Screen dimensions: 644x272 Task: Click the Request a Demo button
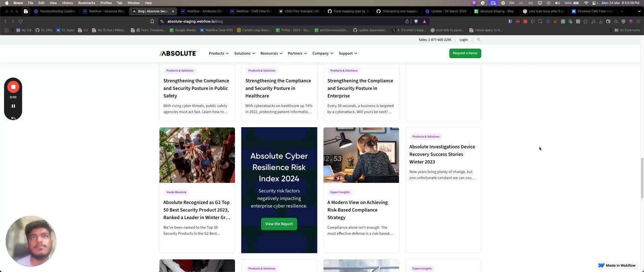pos(465,53)
